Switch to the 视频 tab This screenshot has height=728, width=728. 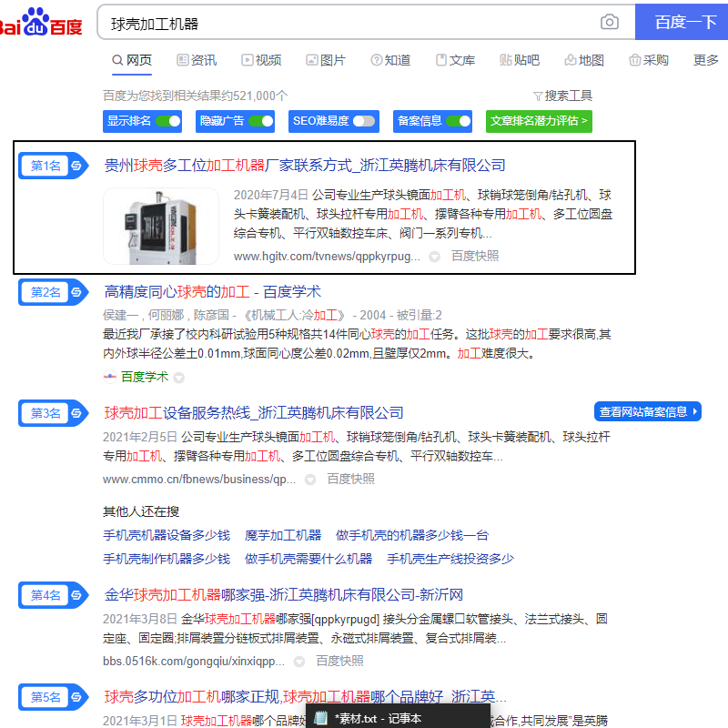click(261, 60)
